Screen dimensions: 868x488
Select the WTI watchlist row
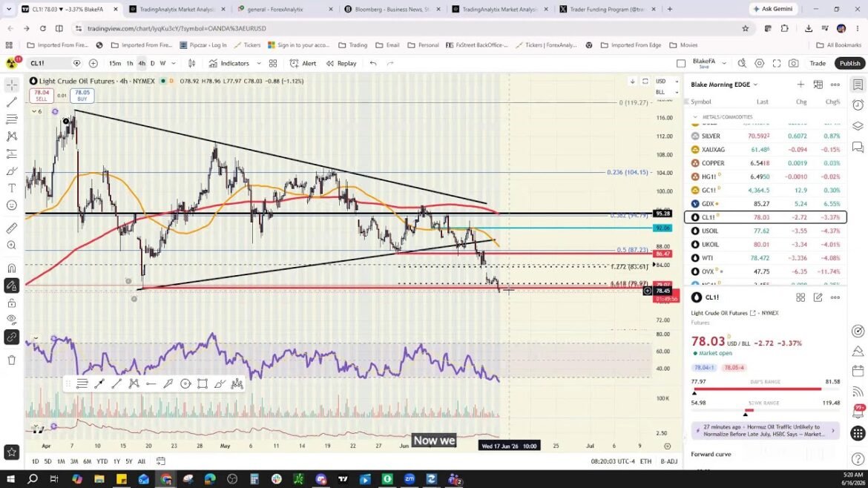click(x=766, y=258)
